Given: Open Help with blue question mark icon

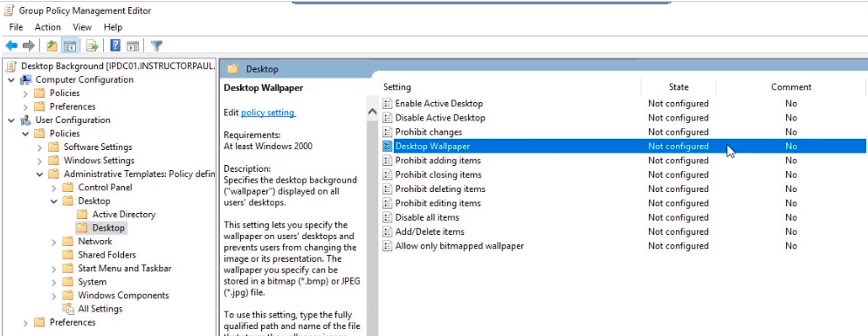Looking at the screenshot, I should (x=115, y=46).
